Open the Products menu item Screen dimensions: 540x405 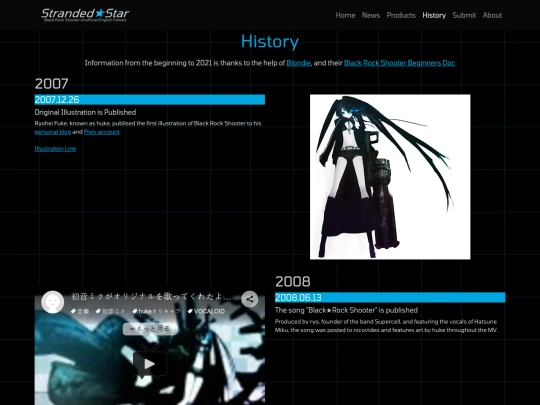[x=401, y=15]
